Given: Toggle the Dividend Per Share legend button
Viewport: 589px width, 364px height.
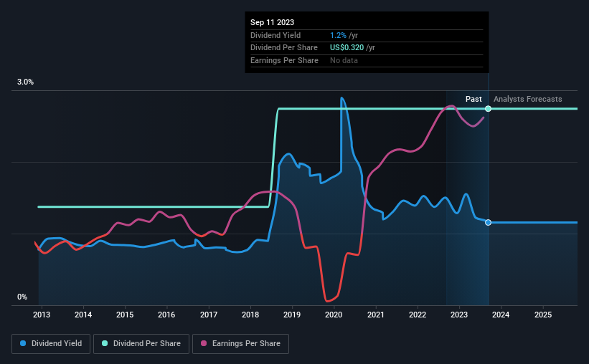Looking at the screenshot, I should tap(141, 344).
